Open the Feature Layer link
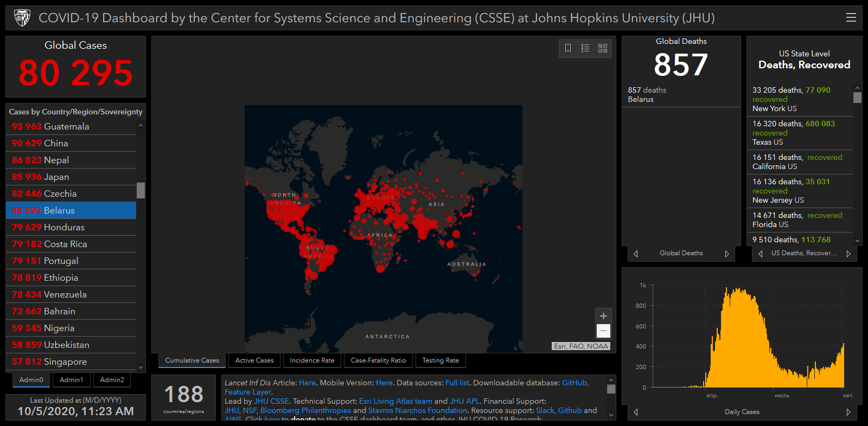This screenshot has width=868, height=426. (248, 392)
